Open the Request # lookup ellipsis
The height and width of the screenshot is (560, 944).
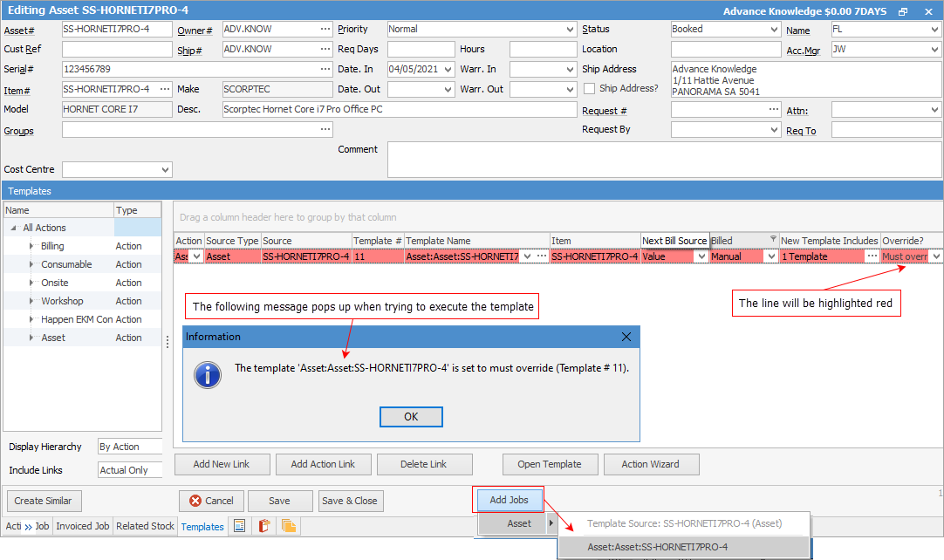coord(774,109)
